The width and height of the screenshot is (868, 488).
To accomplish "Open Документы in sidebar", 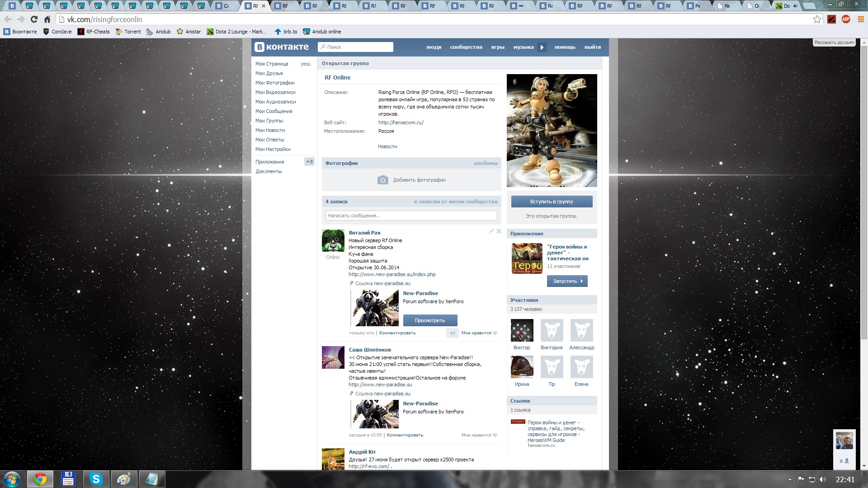I will coord(269,171).
